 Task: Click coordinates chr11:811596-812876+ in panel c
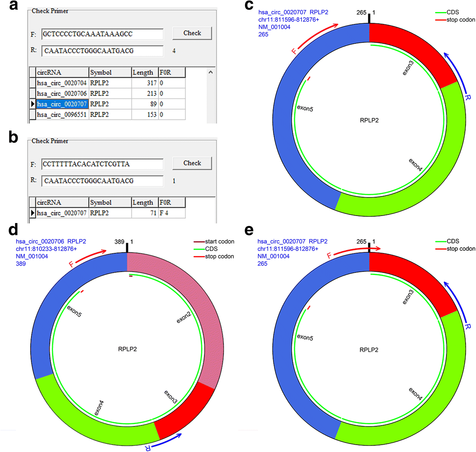[289, 20]
